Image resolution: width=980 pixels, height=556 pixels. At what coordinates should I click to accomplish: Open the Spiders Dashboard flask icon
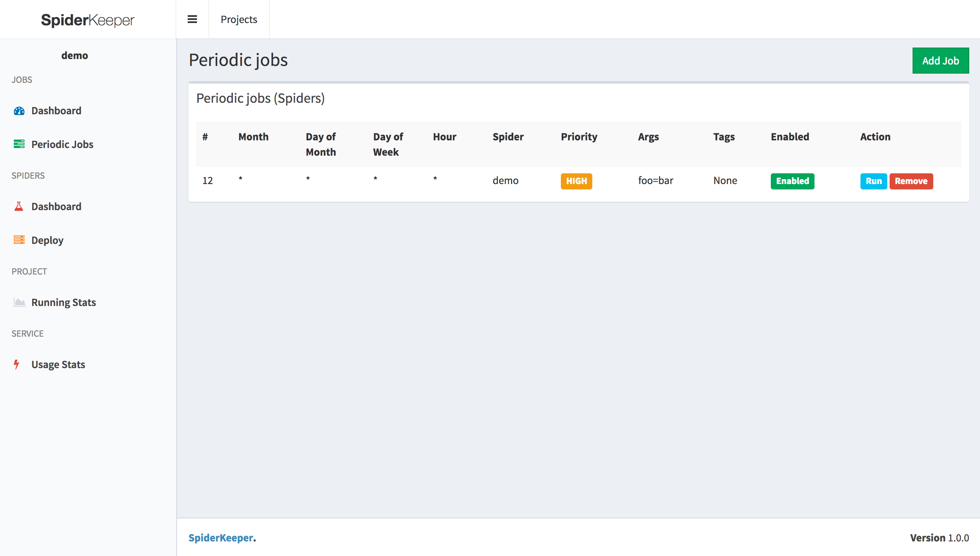[19, 206]
